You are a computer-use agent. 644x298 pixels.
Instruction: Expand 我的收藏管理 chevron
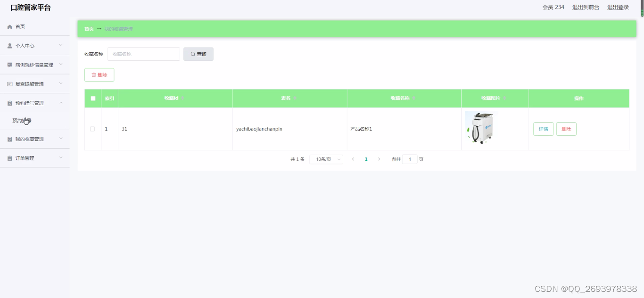click(61, 139)
